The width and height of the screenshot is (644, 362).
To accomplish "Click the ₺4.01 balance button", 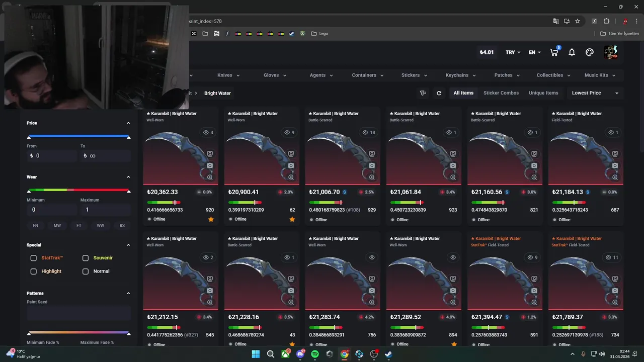I will pyautogui.click(x=487, y=52).
